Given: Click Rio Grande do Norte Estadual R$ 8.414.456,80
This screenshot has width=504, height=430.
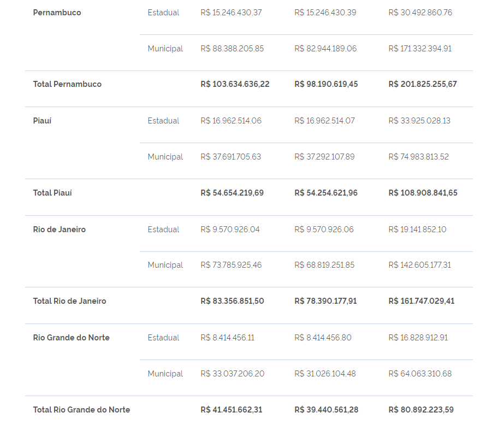Looking at the screenshot, I should (323, 338).
